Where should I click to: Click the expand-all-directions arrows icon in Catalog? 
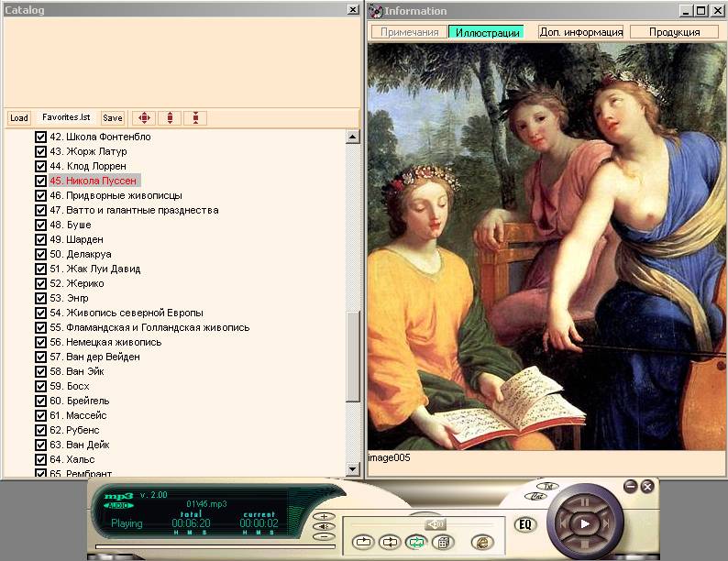tap(144, 118)
